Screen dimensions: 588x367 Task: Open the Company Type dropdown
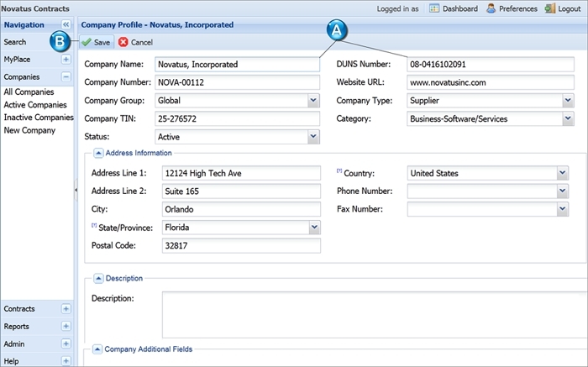coord(568,101)
